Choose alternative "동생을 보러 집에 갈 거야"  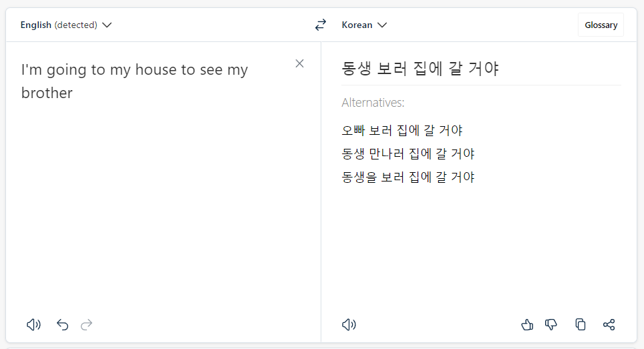point(408,177)
